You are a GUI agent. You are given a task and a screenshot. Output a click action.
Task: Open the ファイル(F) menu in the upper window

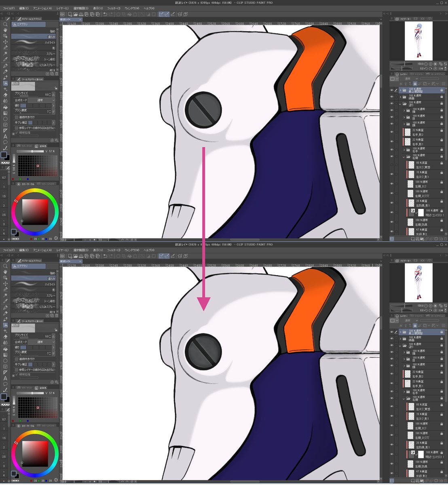click(8, 8)
